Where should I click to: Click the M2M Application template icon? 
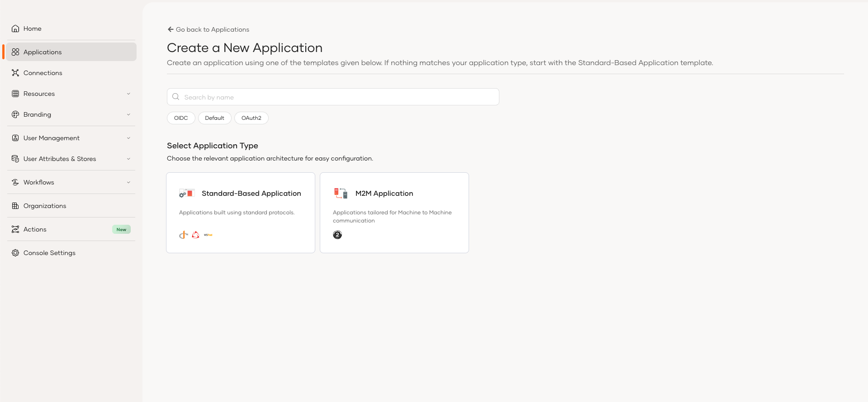(x=341, y=194)
